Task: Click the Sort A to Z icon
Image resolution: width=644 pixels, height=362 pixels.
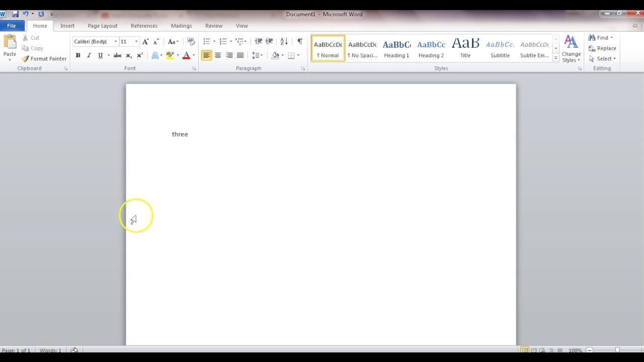Action: point(283,41)
